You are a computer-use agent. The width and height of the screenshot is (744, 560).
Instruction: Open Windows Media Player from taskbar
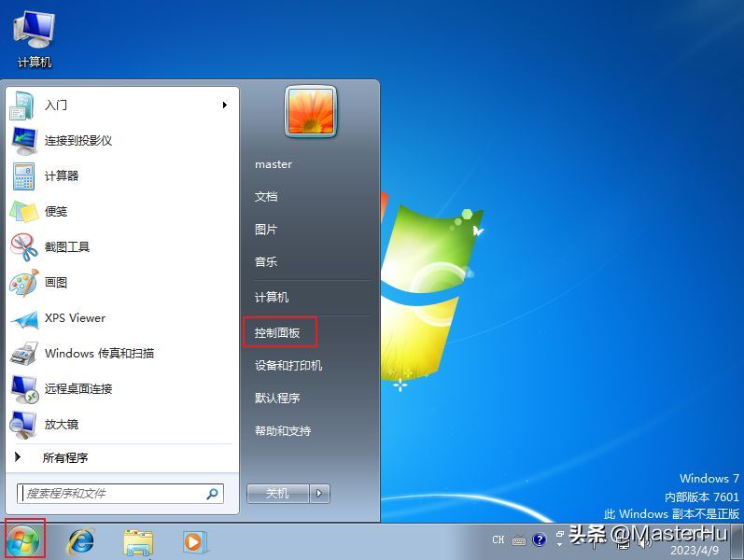(x=194, y=541)
